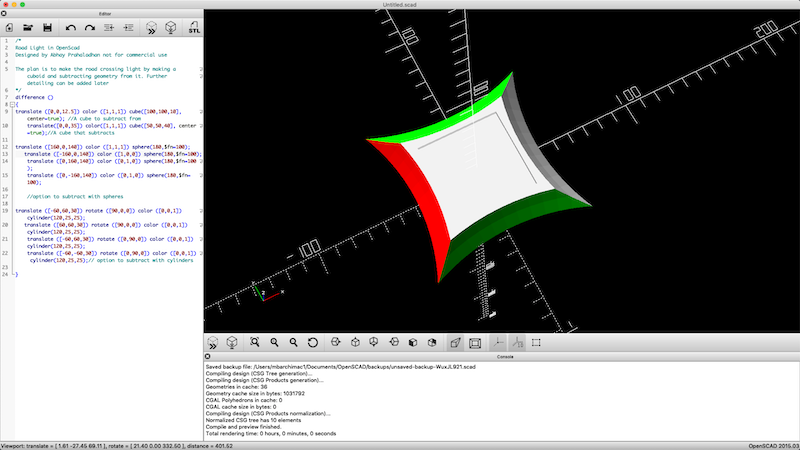This screenshot has width=800, height=450.
Task: Click View All magnifier icon in viewport toolbar
Action: point(255,342)
